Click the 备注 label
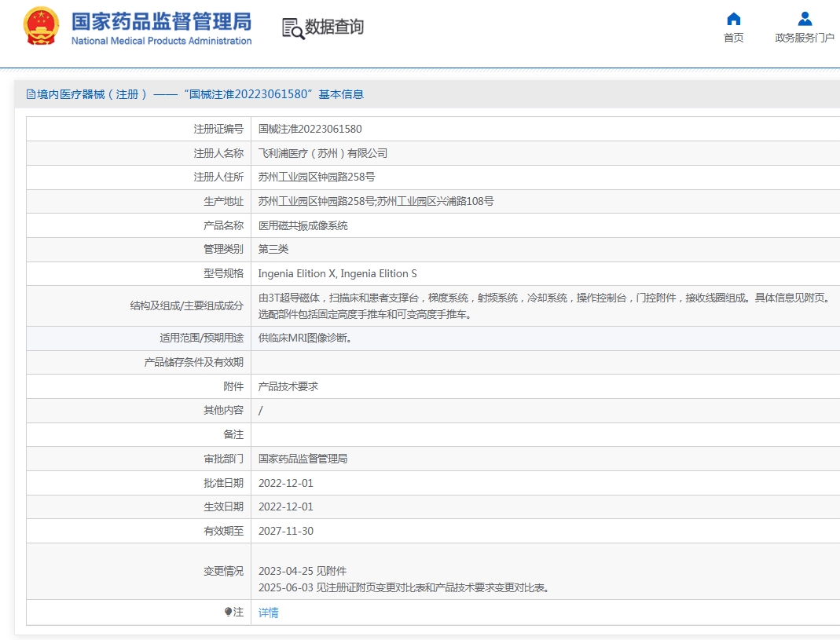This screenshot has width=840, height=640. 233,434
